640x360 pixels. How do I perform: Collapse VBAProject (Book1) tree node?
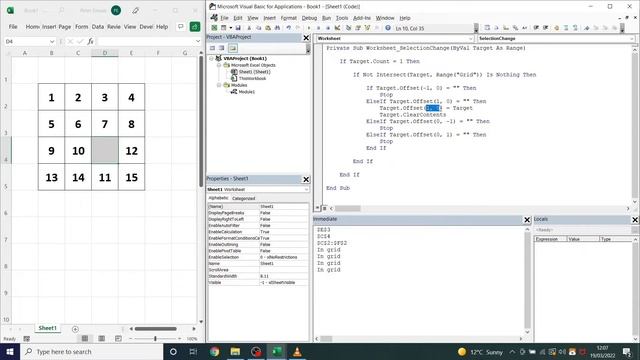211,58
